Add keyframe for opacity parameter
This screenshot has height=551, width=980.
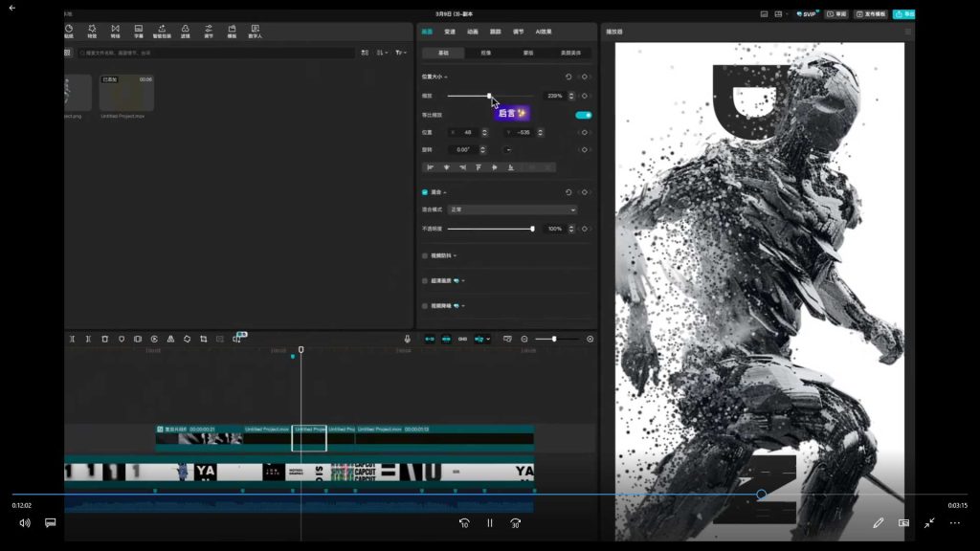pos(585,229)
